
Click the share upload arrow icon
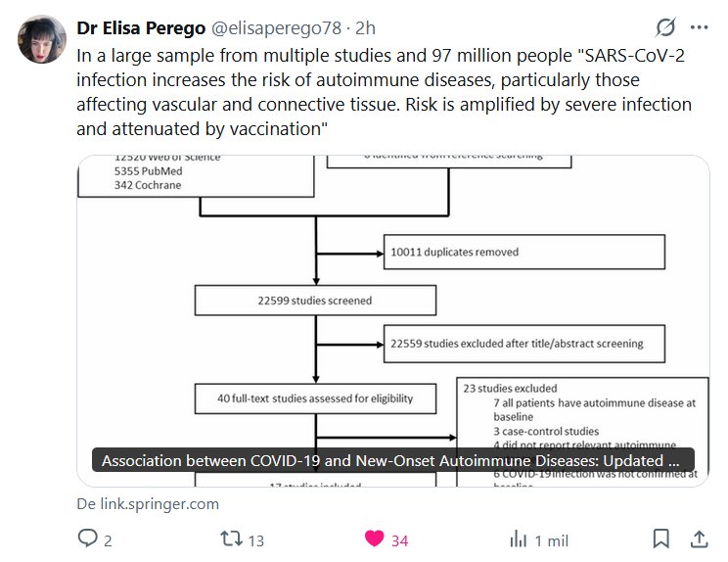click(x=699, y=539)
